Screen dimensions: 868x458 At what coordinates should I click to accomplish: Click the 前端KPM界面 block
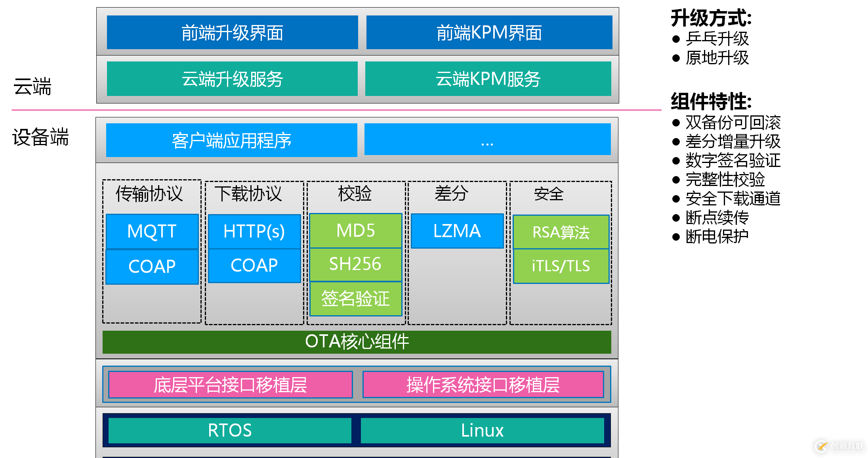[x=489, y=33]
